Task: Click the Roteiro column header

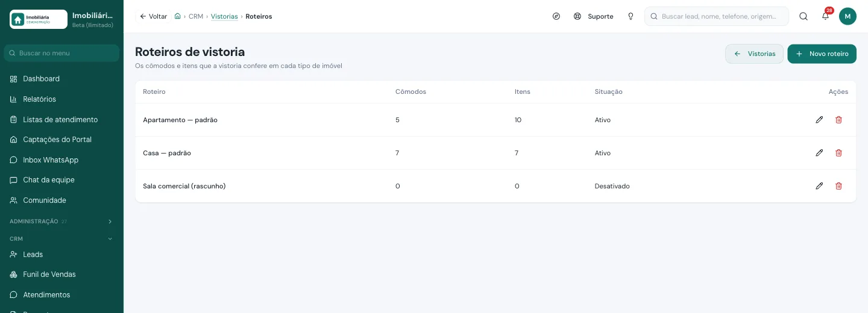Action: tap(154, 91)
